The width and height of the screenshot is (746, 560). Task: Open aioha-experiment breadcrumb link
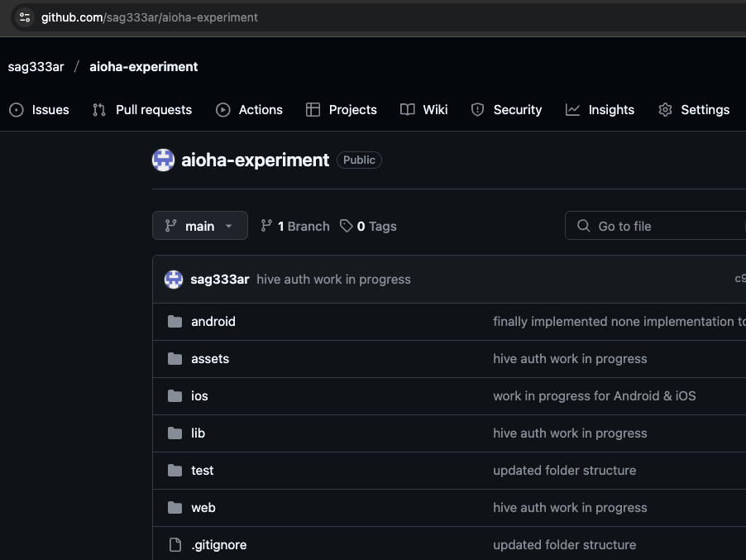[x=144, y=67]
